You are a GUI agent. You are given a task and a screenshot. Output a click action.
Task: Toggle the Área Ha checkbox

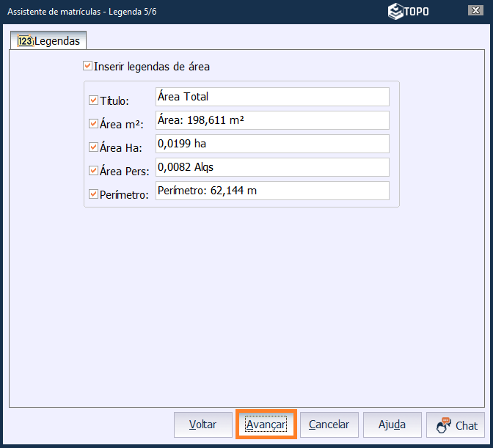pyautogui.click(x=93, y=147)
